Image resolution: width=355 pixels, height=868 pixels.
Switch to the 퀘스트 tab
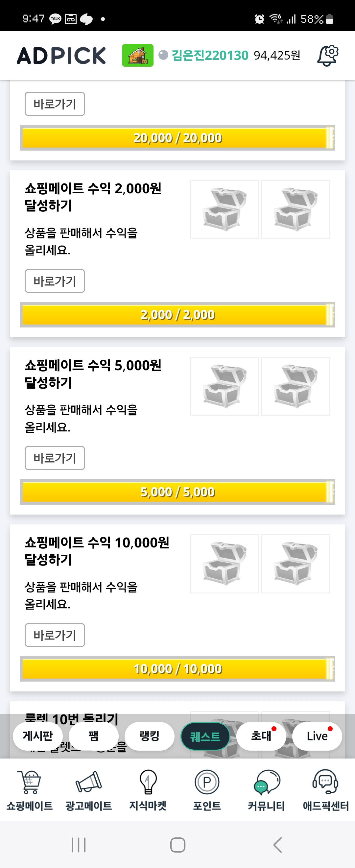point(205,736)
